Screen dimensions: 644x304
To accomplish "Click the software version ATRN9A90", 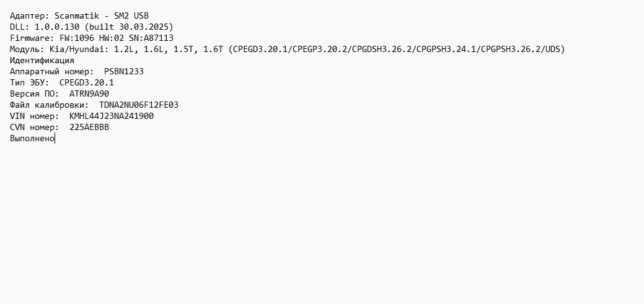I will click(x=89, y=93).
